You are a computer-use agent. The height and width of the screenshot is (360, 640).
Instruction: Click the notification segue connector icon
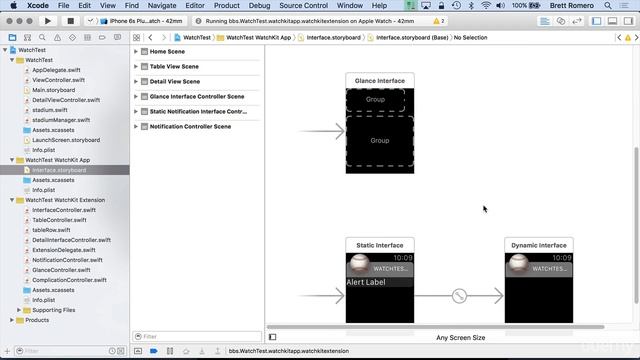(x=459, y=296)
